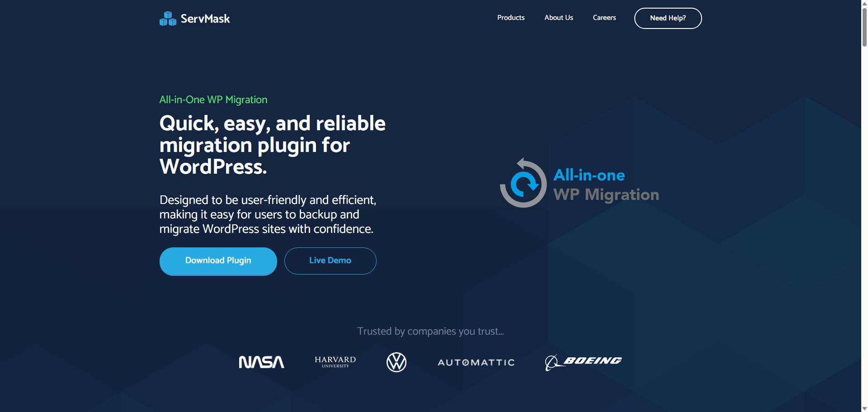Click the All-in-one WP Migration wordmark
This screenshot has width=868, height=412.
coord(606,185)
